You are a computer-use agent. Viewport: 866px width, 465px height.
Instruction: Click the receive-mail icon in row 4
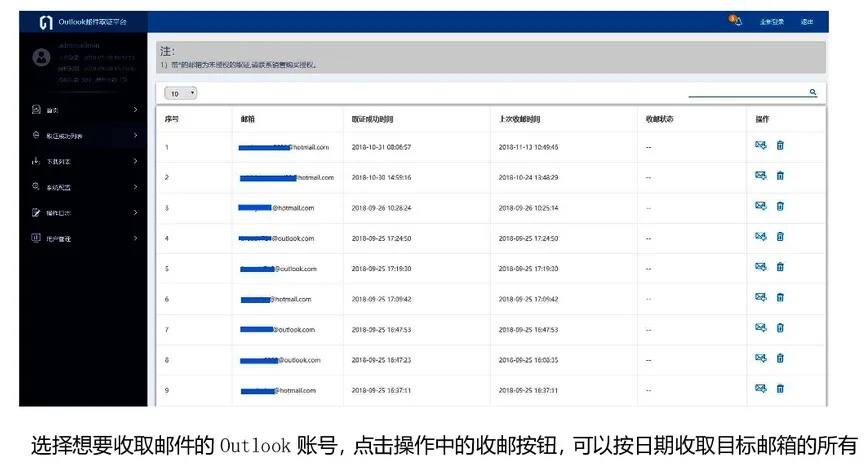[761, 237]
